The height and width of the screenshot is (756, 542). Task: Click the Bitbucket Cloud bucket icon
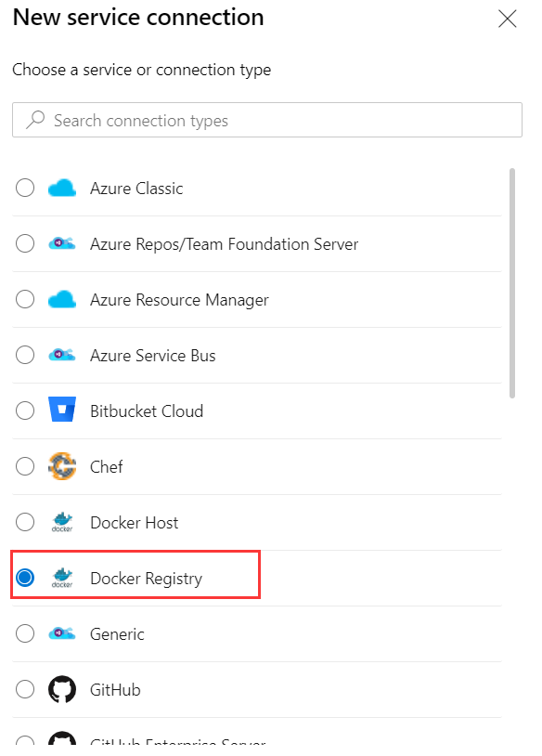tap(62, 410)
